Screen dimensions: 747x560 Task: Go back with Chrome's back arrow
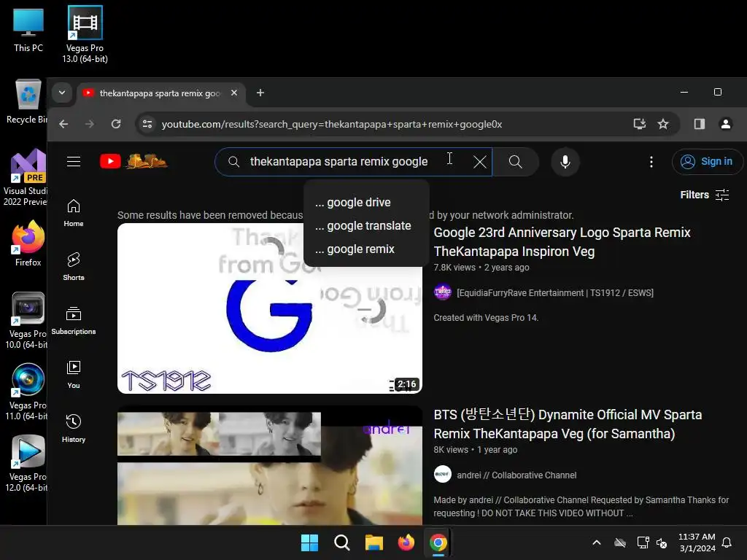click(63, 124)
